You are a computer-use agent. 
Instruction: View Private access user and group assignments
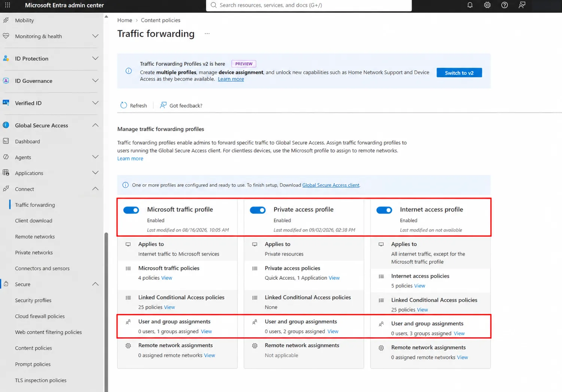333,331
